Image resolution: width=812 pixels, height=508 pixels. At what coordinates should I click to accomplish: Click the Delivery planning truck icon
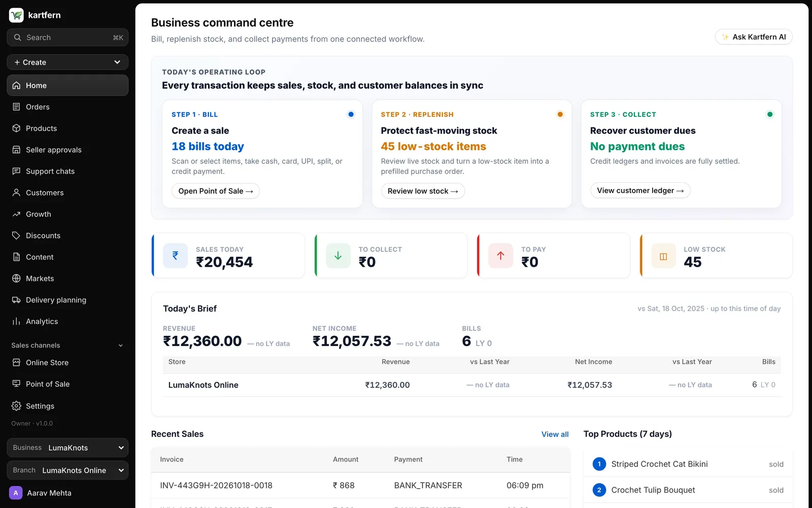(x=16, y=300)
